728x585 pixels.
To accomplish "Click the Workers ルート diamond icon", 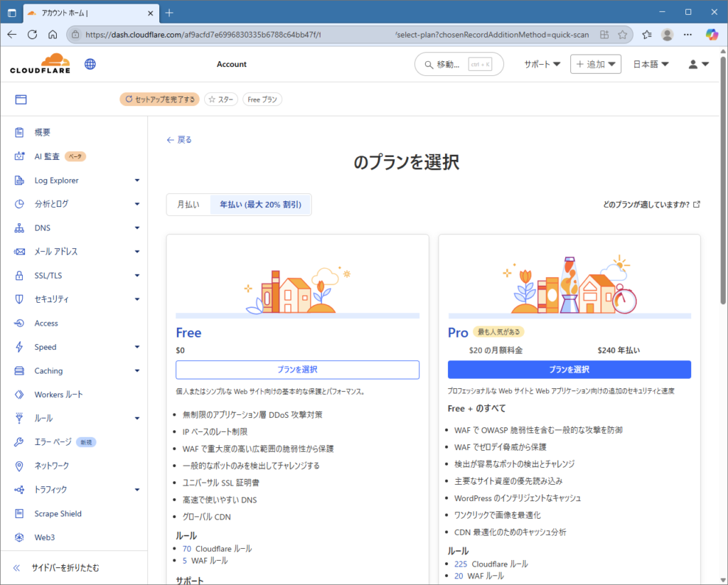I will (x=19, y=395).
